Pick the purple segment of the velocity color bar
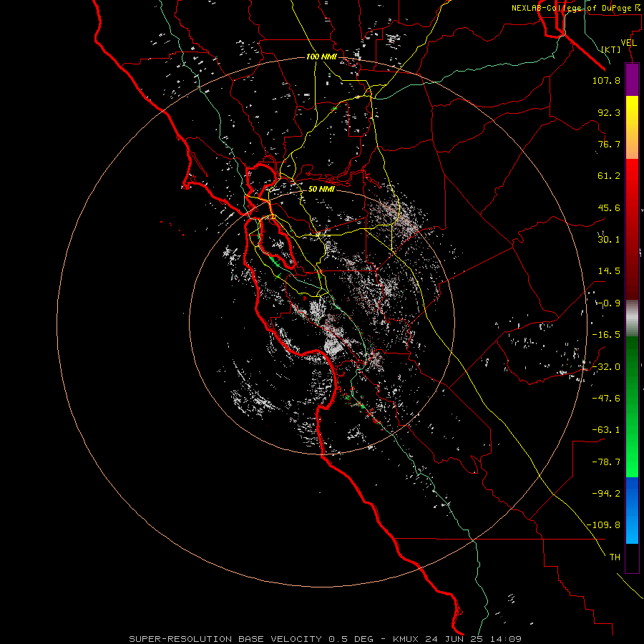This screenshot has height=644, width=644. 632,80
